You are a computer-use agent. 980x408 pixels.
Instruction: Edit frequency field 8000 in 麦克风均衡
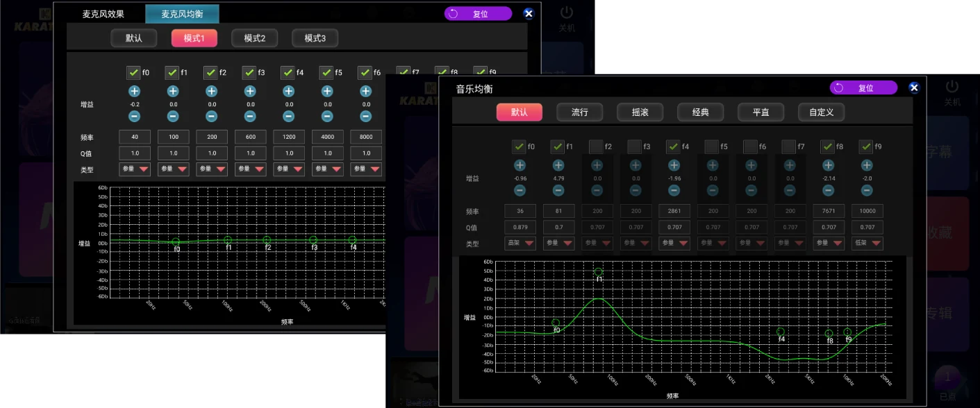366,137
